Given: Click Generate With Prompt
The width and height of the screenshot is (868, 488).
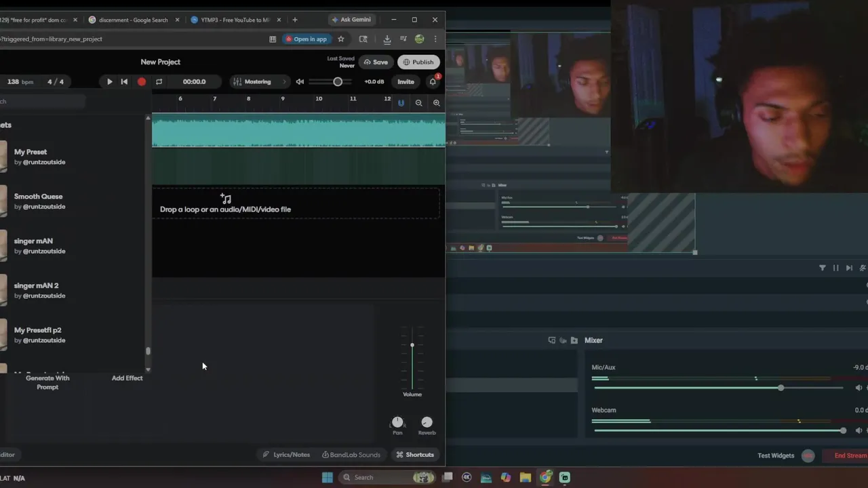Looking at the screenshot, I should click(x=47, y=382).
